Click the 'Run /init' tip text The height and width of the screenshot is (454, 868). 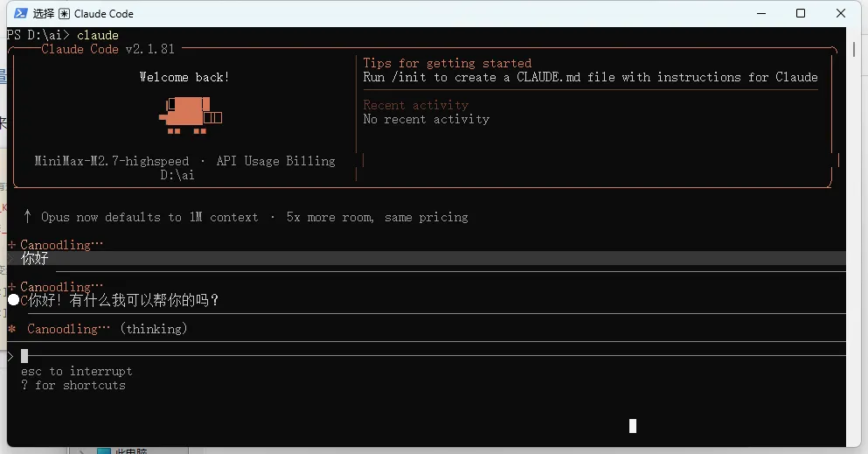(590, 77)
